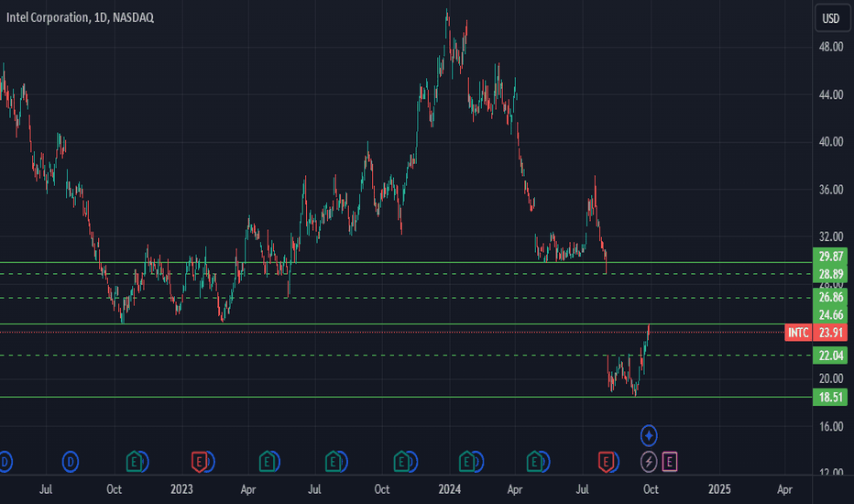Select the dashed green line at 26.86
This screenshot has width=854, height=504.
[406, 298]
